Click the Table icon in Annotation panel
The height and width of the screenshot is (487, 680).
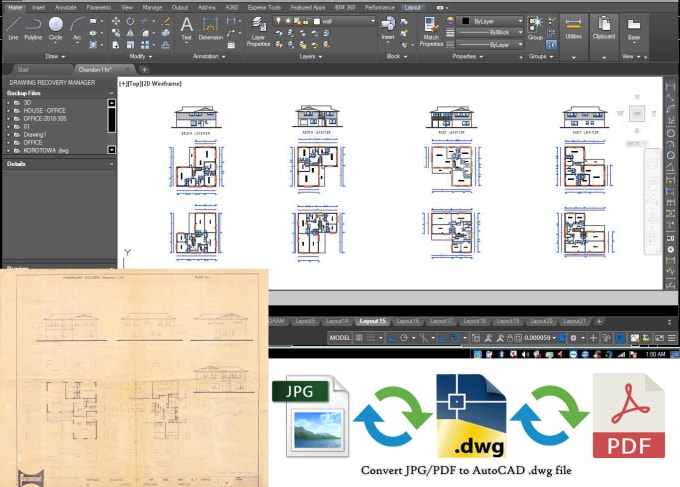tap(231, 45)
